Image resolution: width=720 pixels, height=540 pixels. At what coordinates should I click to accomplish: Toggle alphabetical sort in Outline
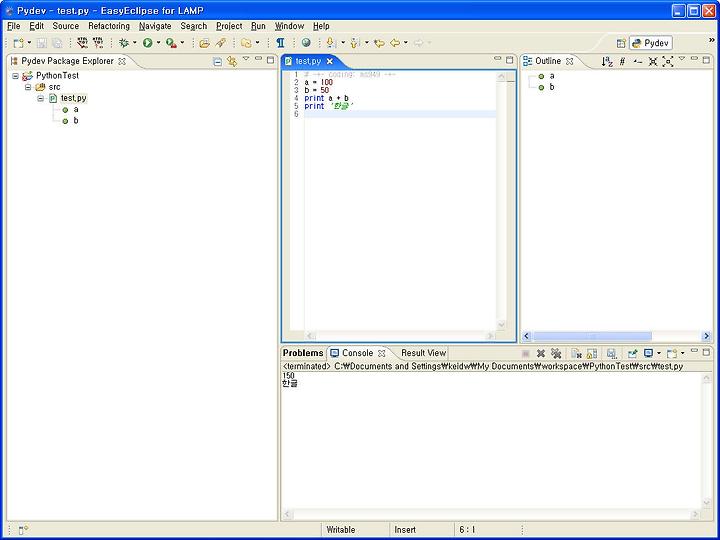607,62
